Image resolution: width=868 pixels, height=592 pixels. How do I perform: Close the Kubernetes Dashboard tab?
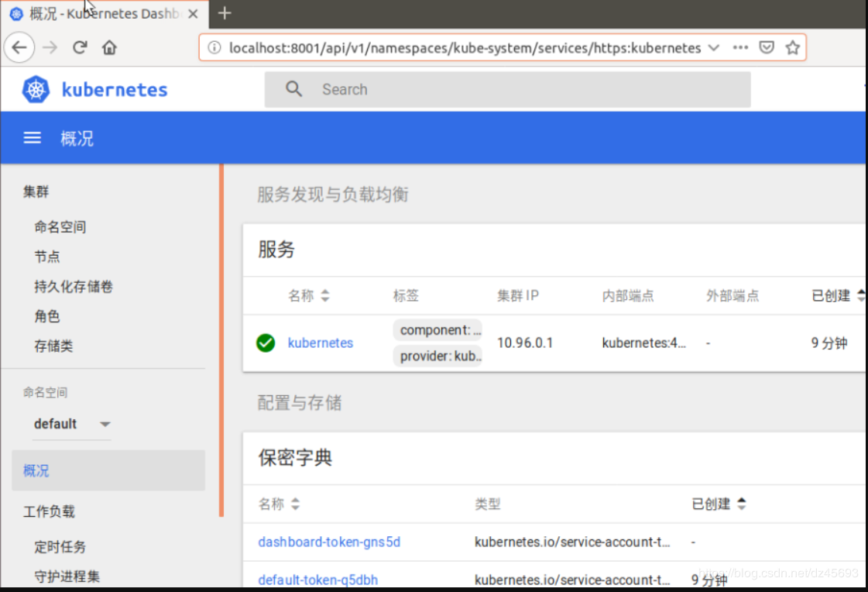(193, 14)
